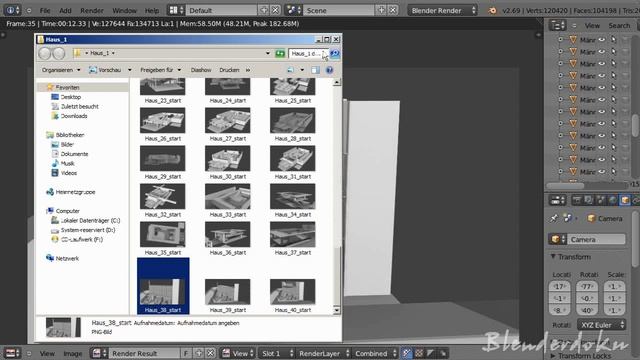Image resolution: width=640 pixels, height=360 pixels.
Task: Toggle visibility eye of fourth Mänr object
Action: (602, 76)
